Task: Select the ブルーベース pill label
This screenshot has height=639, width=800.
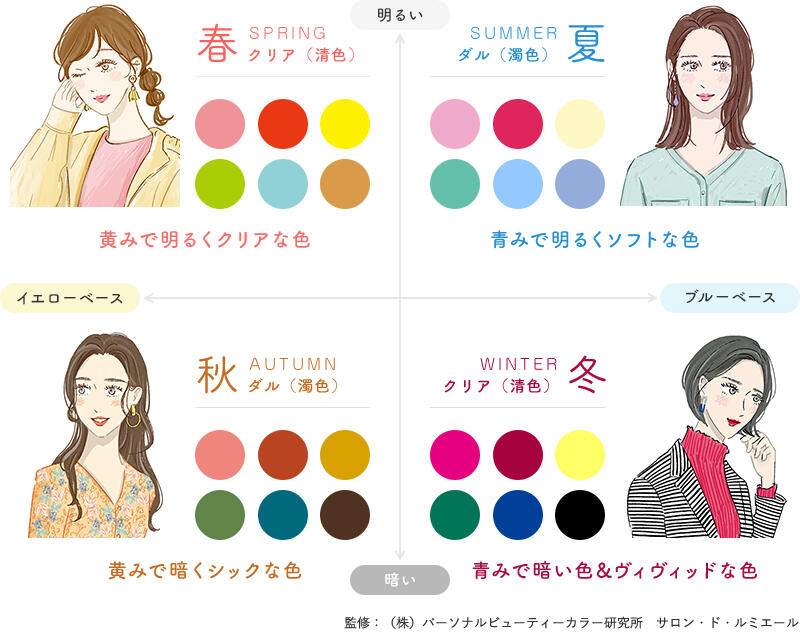Action: pyautogui.click(x=730, y=298)
